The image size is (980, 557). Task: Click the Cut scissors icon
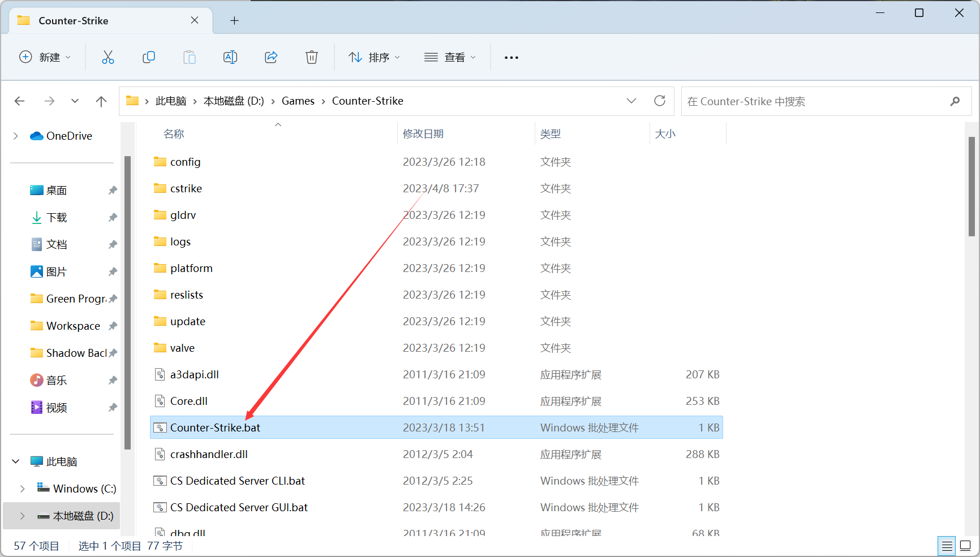(x=108, y=57)
